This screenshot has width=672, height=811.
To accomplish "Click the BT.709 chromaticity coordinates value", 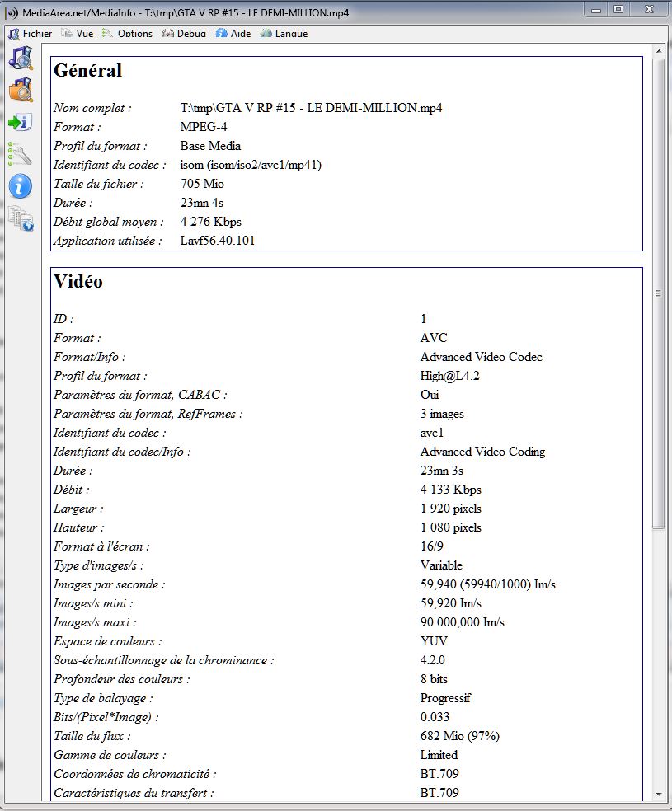I will tap(439, 774).
